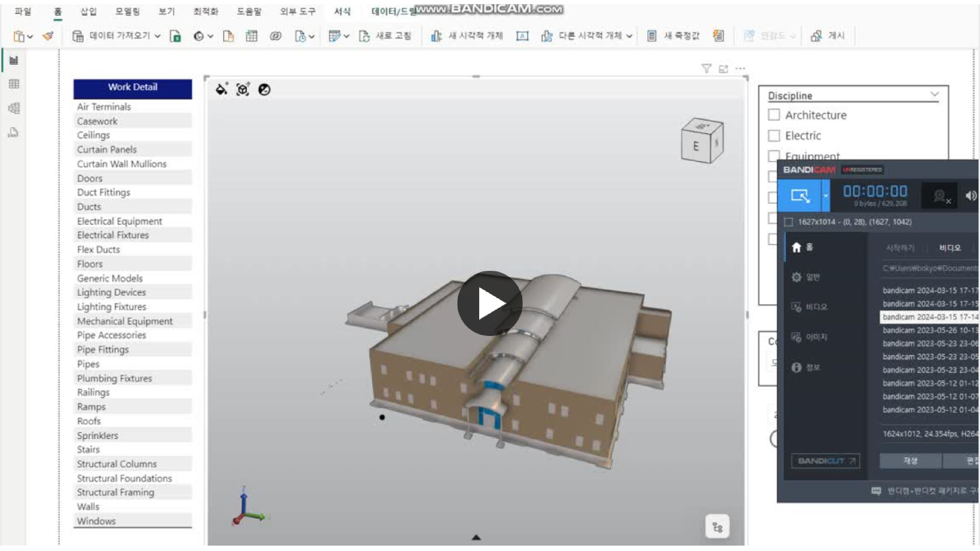
Task: Open Model view sidebar icon
Action: click(x=14, y=108)
